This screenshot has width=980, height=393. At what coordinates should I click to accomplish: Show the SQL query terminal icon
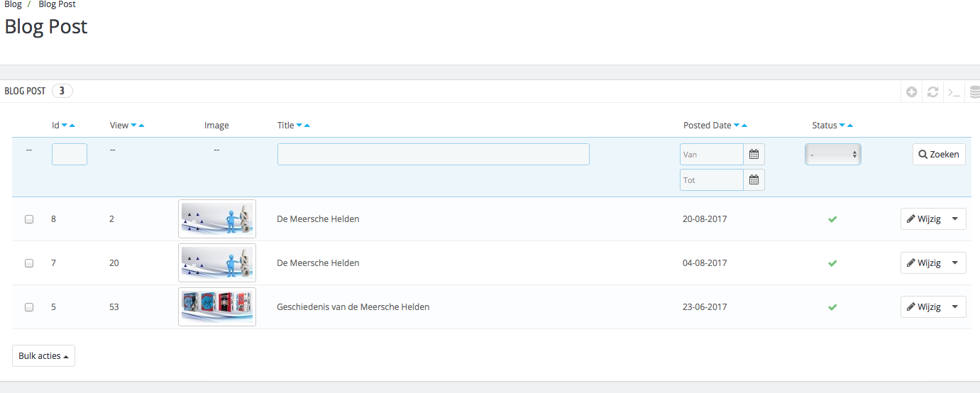pos(954,92)
